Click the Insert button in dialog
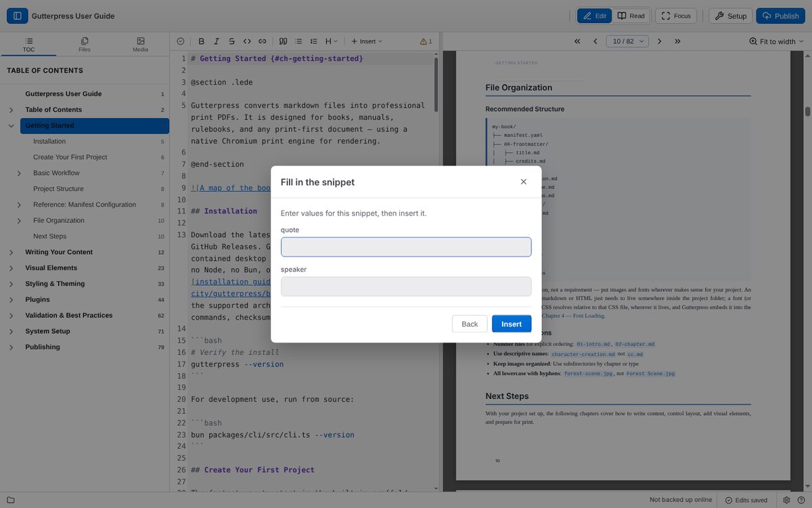Viewport: 812px width, 508px height. coord(512,324)
